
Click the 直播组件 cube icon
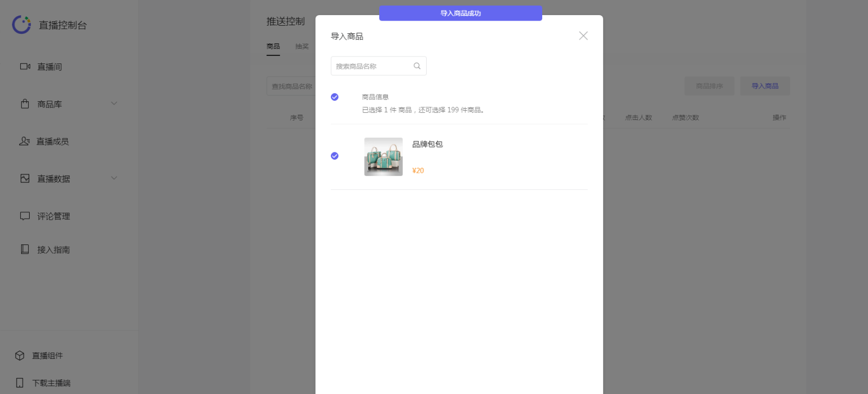pos(20,356)
